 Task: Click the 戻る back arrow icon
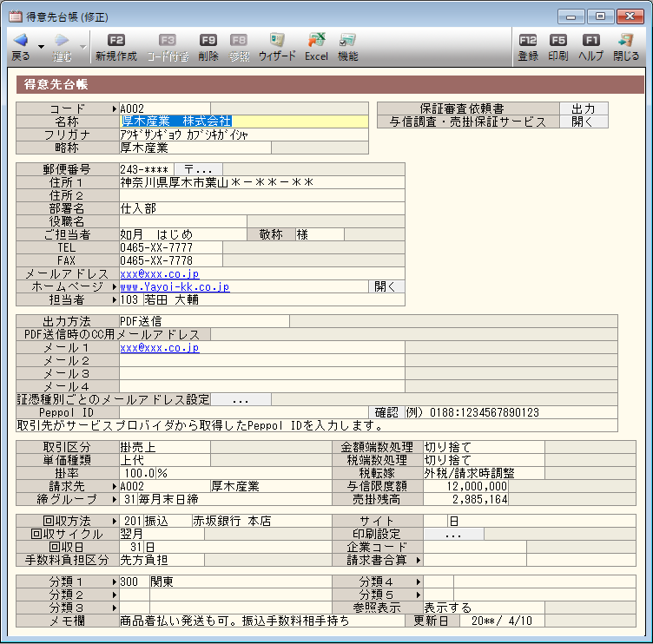tap(21, 40)
